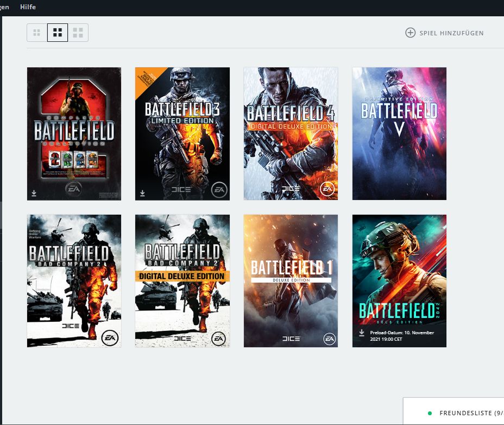Open Battlefield 1 Deluxe Edition cover
The width and height of the screenshot is (504, 425).
tap(291, 281)
